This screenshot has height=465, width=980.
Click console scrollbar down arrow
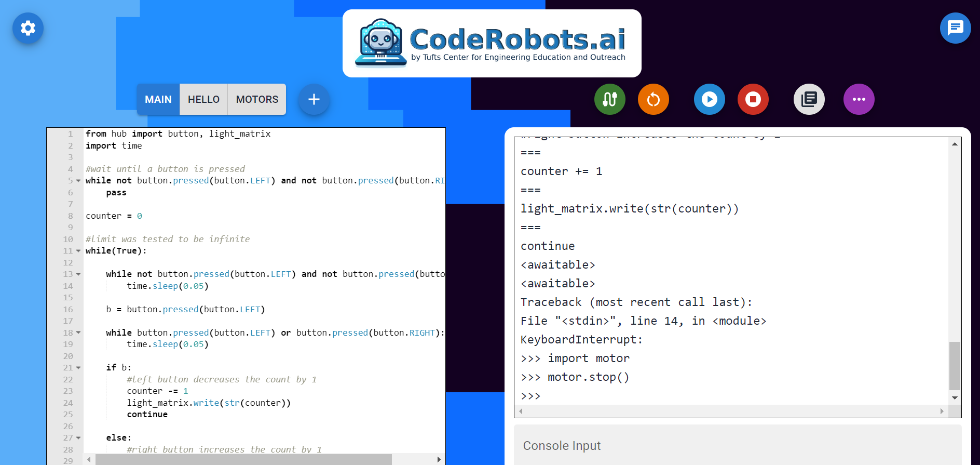(955, 398)
